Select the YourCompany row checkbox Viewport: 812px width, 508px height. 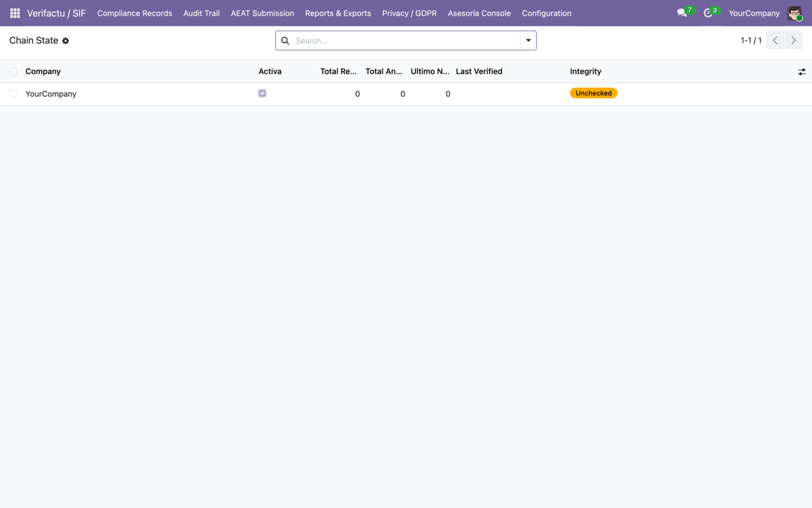point(13,93)
